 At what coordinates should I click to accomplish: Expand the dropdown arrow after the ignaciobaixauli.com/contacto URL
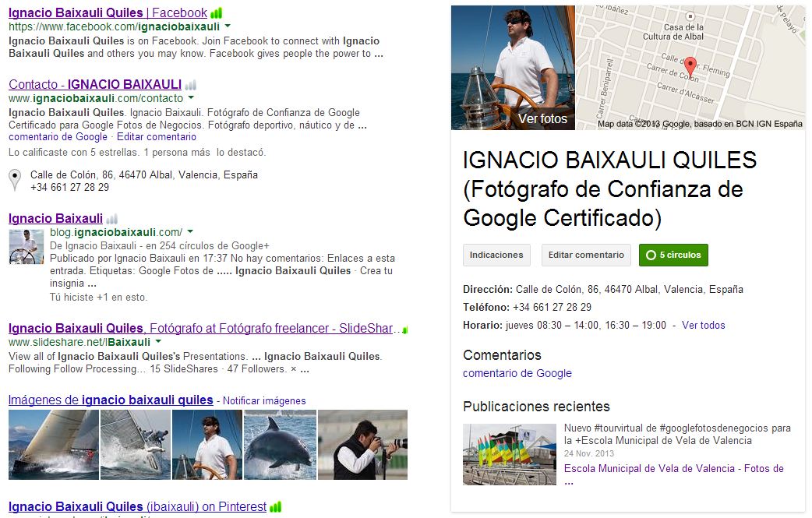click(191, 98)
